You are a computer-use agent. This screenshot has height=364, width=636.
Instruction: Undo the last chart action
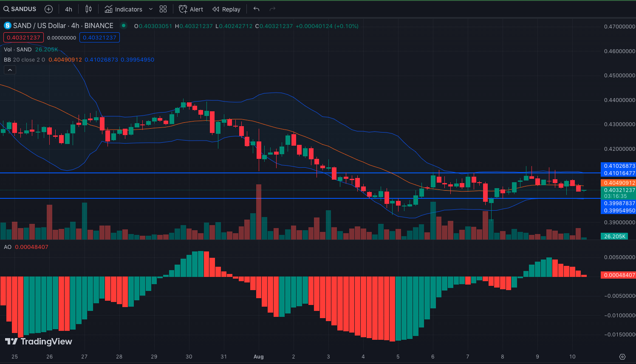click(256, 9)
